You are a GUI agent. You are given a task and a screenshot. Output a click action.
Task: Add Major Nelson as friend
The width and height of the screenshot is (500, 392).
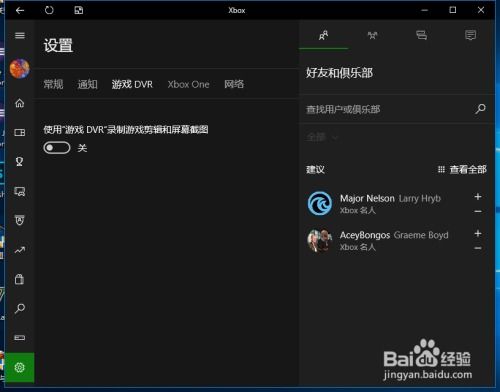(x=478, y=197)
